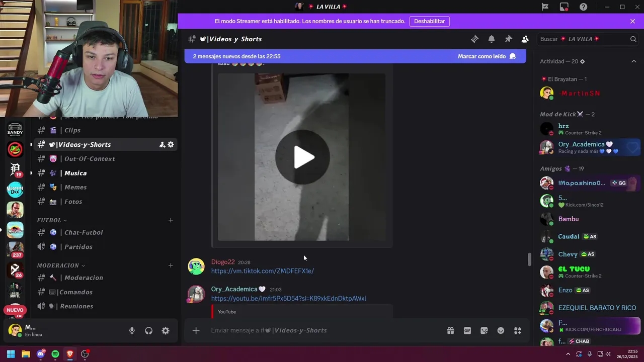This screenshot has width=644, height=362.
Task: Open the server icon with 19 badge
Action: pos(15,169)
